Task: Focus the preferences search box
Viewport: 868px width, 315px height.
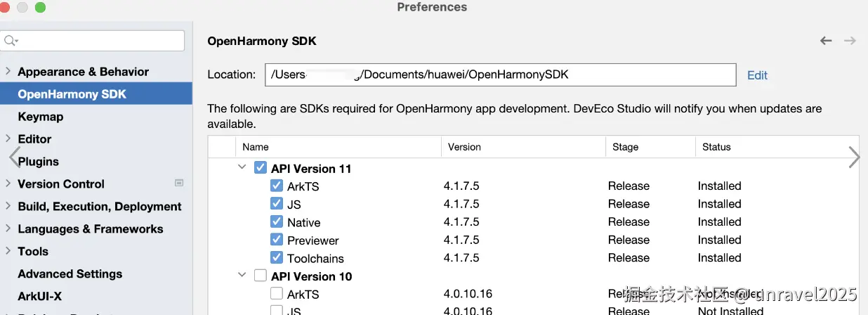Action: 98,40
